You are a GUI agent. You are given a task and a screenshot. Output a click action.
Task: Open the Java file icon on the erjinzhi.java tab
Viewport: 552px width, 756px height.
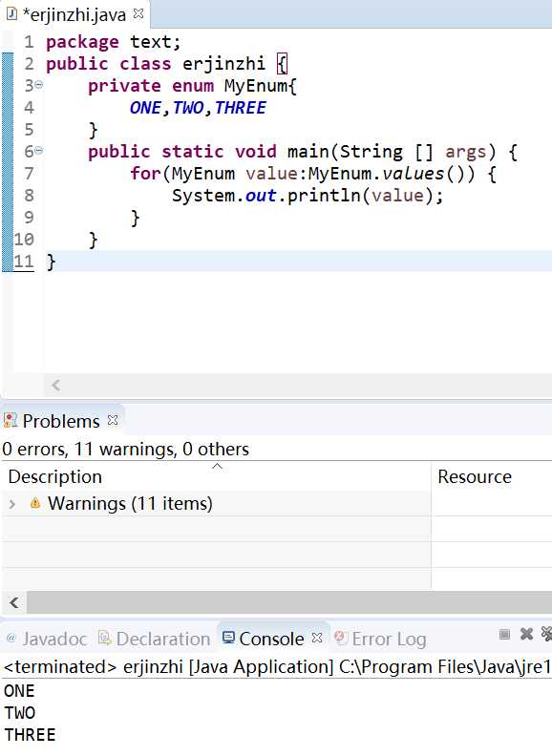click(x=11, y=14)
